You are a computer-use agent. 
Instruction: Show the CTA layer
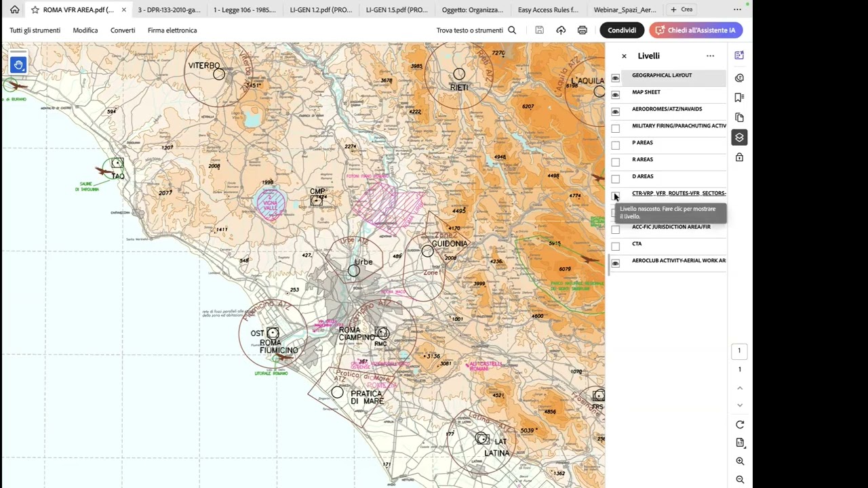tap(616, 247)
